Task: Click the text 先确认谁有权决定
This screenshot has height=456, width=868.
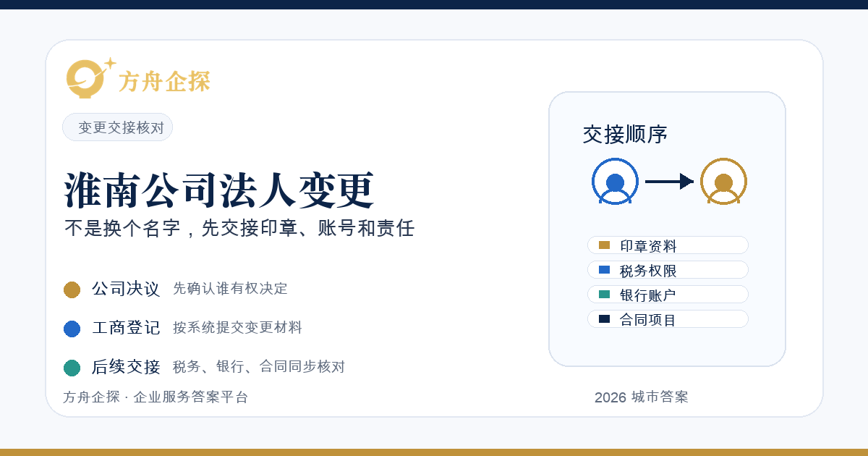Action: pos(230,289)
